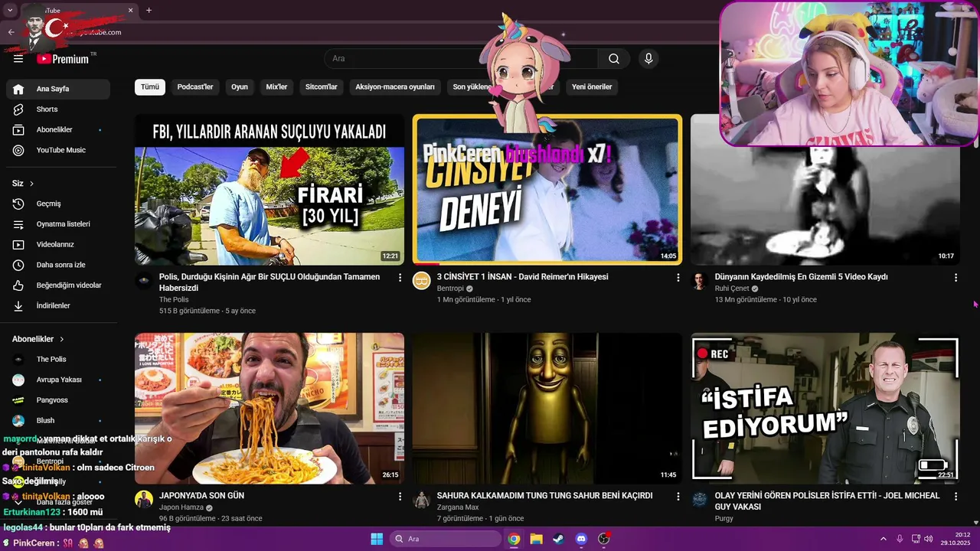Click Japon Hamza channel avatar beside video
The height and width of the screenshot is (551, 980).
pyautogui.click(x=144, y=500)
